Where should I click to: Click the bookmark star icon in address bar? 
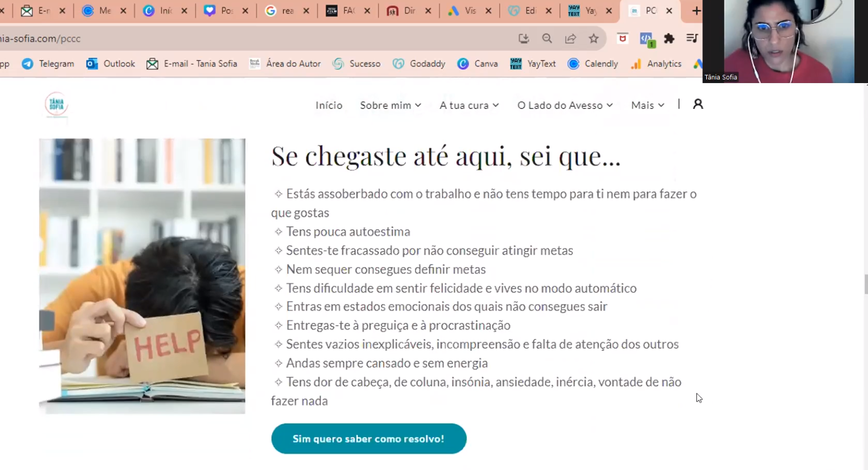tap(593, 38)
